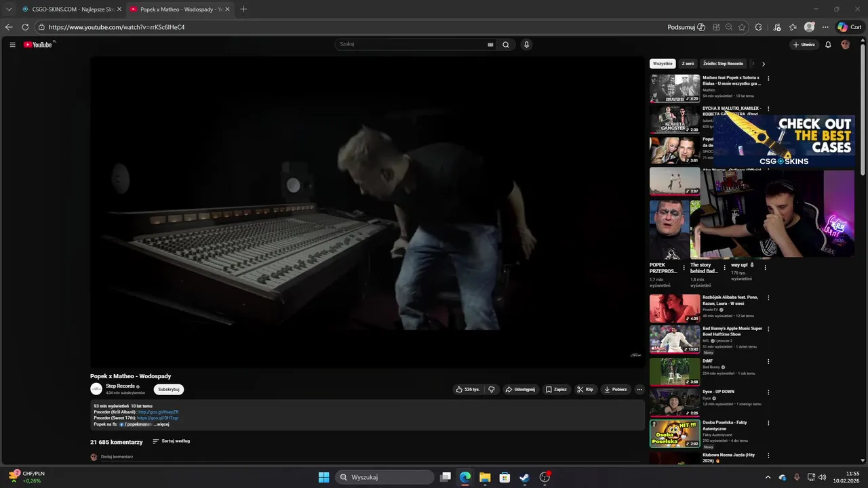
Task: Open the Windows Start button
Action: pos(323,477)
